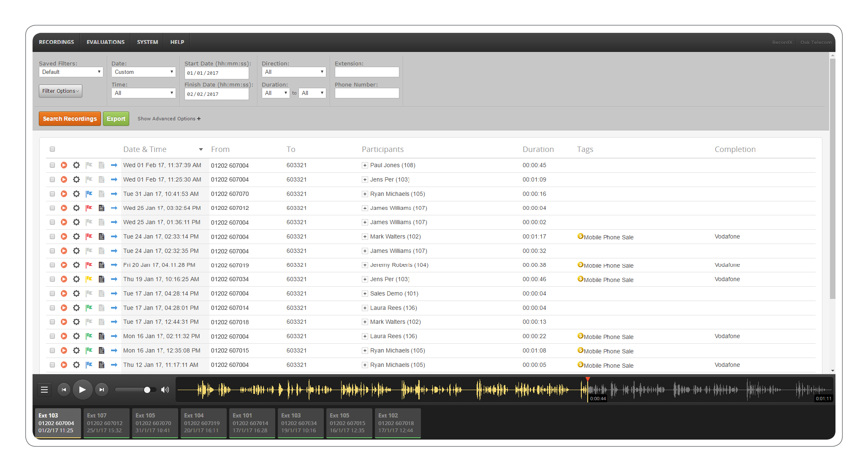868x472 pixels.
Task: Open the Date Custom dropdown
Action: click(144, 72)
